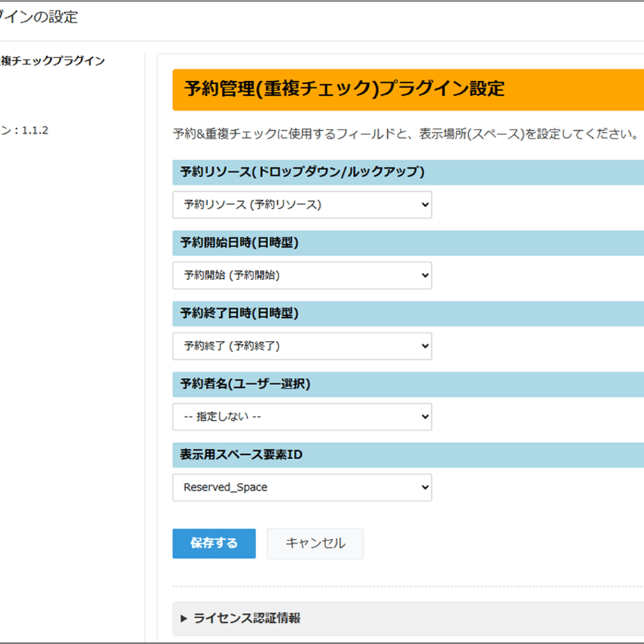
Task: Click the 予約終了日時(日時型) section label
Action: (239, 313)
